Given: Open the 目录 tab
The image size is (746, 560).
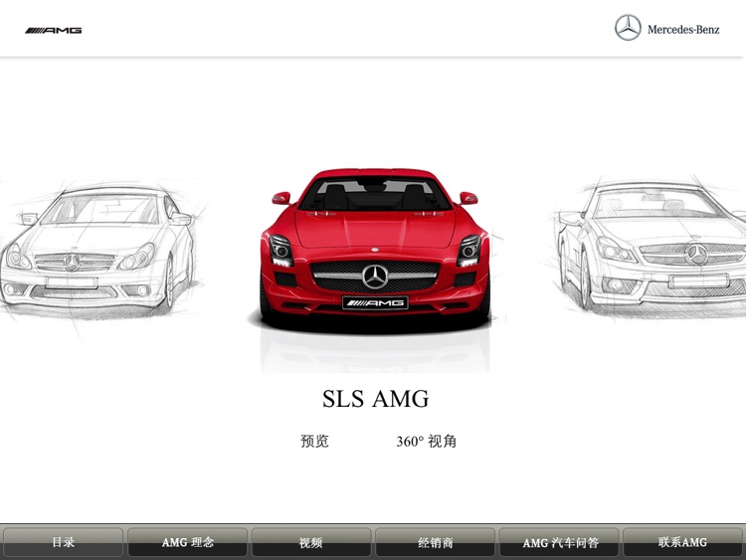Looking at the screenshot, I should 63,542.
